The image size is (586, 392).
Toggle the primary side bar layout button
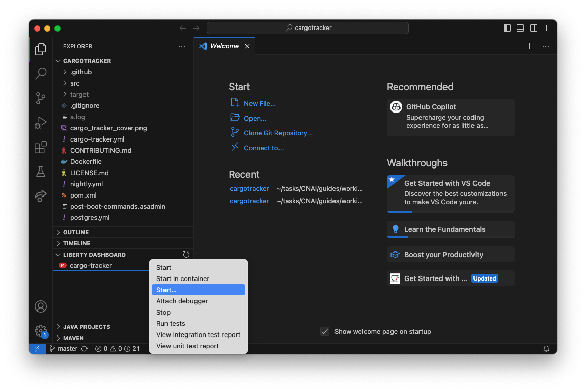pyautogui.click(x=507, y=28)
